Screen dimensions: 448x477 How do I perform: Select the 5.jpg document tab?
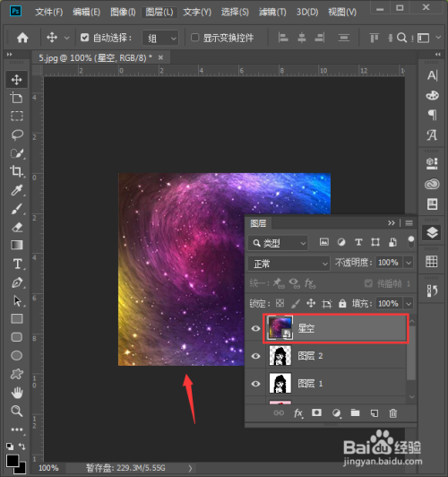click(96, 57)
